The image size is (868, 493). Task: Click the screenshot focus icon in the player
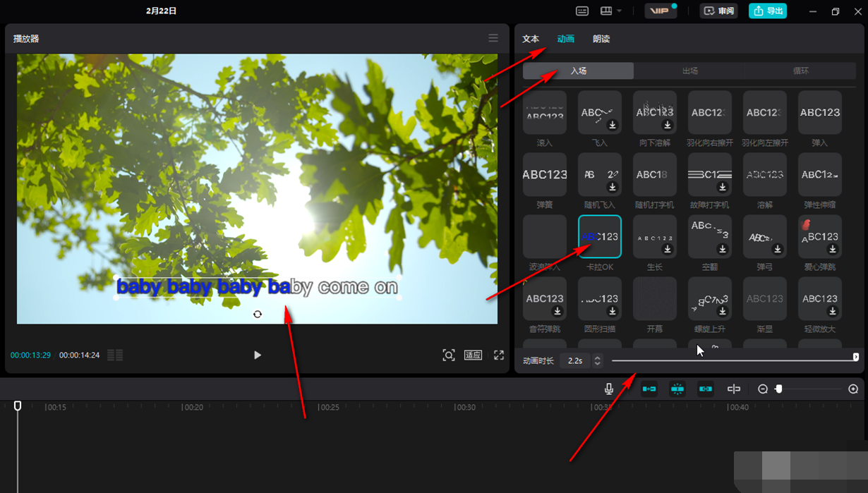click(x=448, y=355)
